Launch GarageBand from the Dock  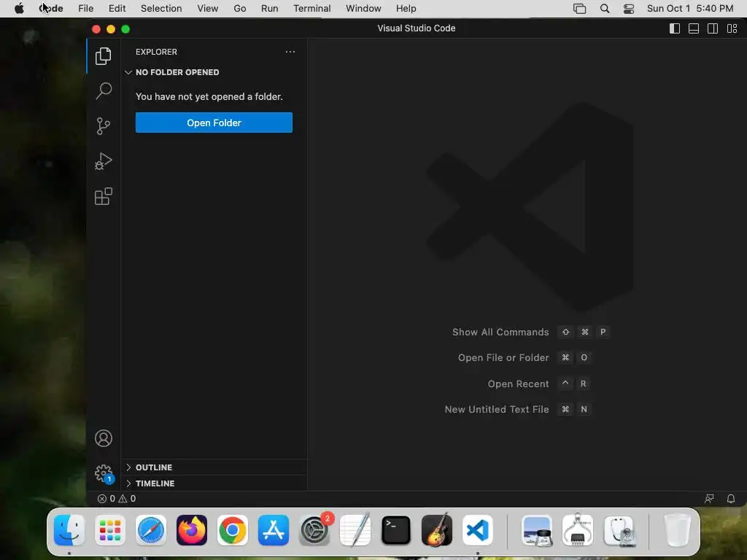437,530
